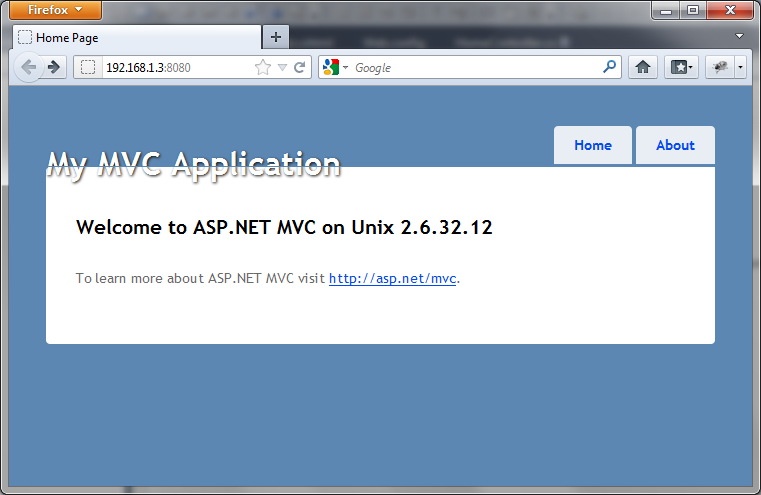Bookmark this page with the star icon
Screen dimensions: 761x495
(x=263, y=67)
